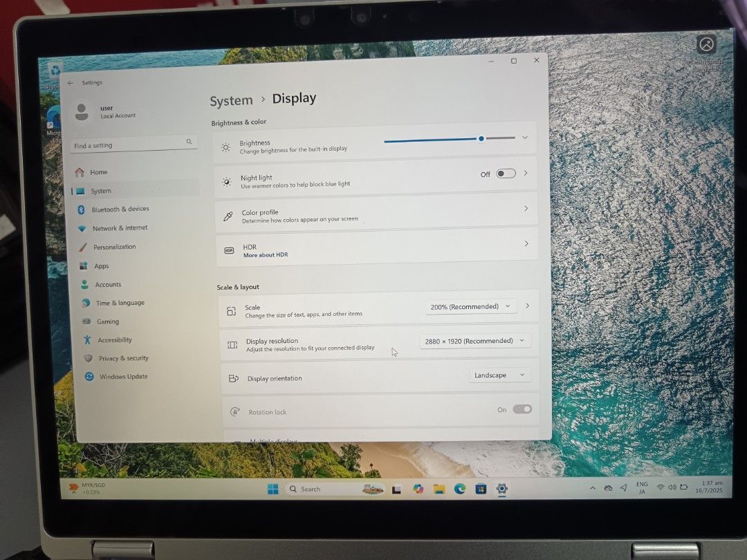Focus the Find a setting search box
Viewport: 747px width, 560px height.
click(133, 144)
